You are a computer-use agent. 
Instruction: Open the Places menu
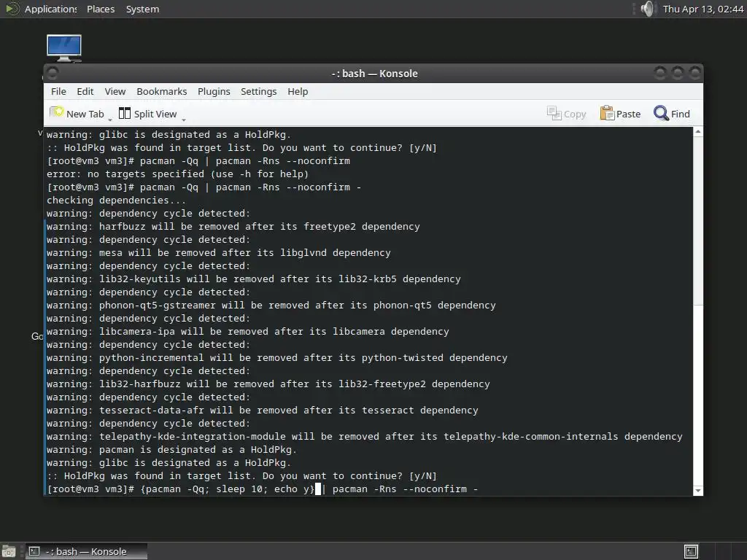point(101,9)
